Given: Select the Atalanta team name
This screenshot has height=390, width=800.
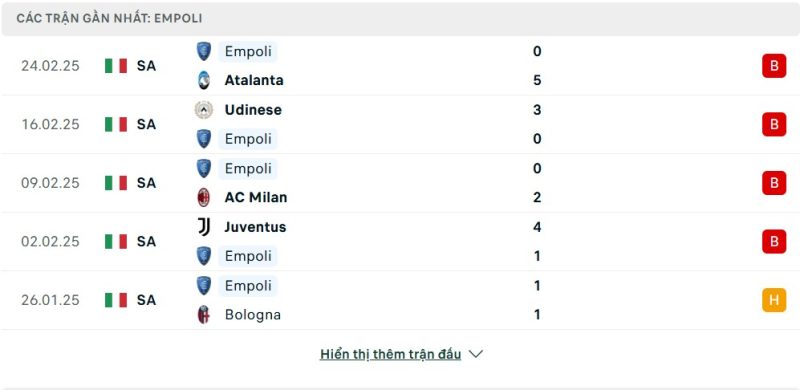Looking at the screenshot, I should 254,80.
